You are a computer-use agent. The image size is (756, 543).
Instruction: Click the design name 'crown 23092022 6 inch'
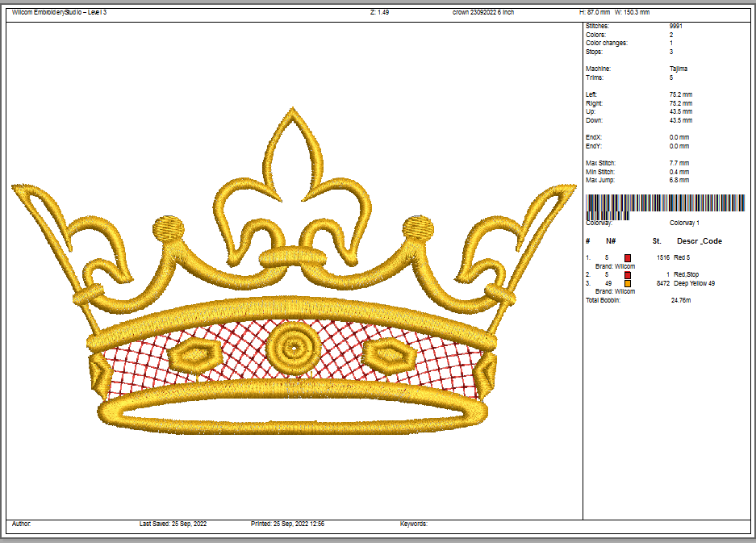click(483, 12)
